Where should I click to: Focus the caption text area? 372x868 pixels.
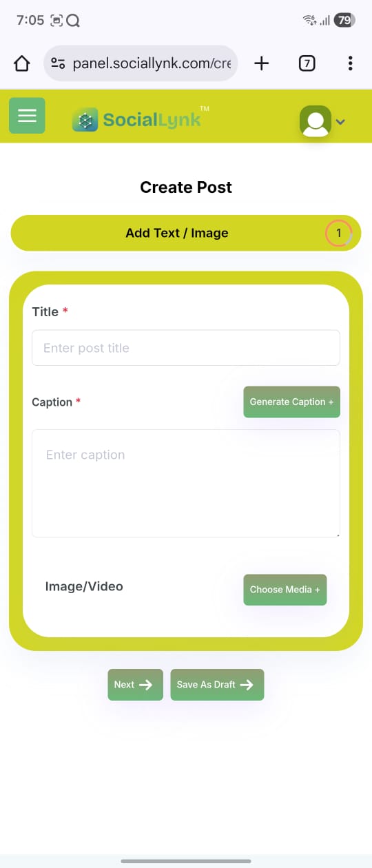[186, 483]
